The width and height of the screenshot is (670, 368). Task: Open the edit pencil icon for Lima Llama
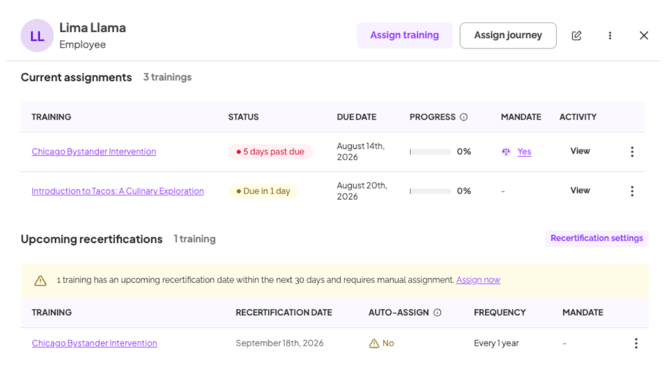(576, 35)
